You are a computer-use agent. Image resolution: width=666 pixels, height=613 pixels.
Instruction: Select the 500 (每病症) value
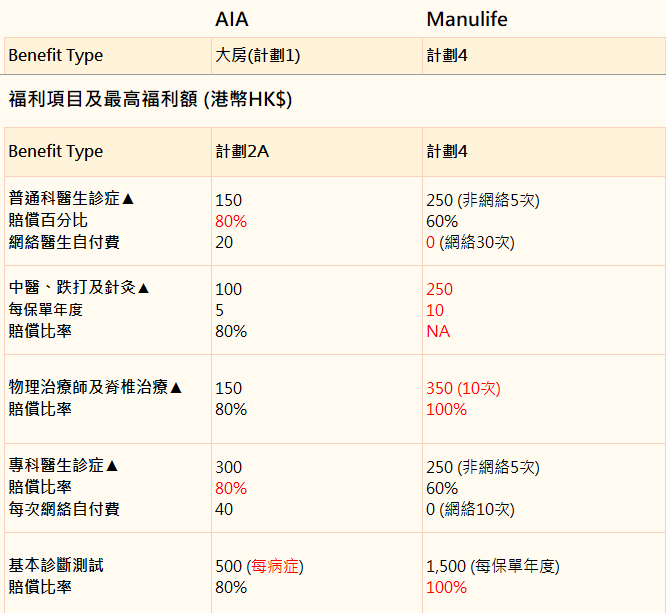(x=259, y=566)
